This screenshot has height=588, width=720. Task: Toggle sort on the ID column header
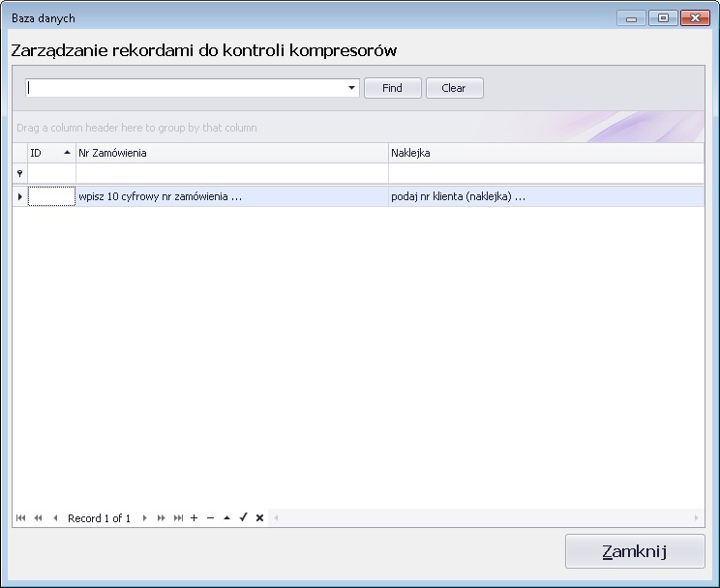coord(50,153)
